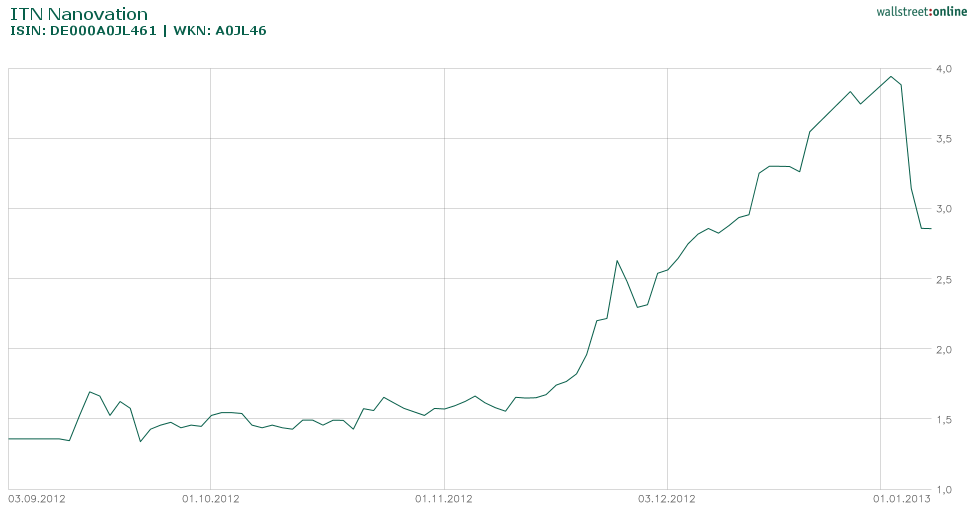Select the 01.10.2012 date label
Image resolution: width=976 pixels, height=510 pixels.
210,497
